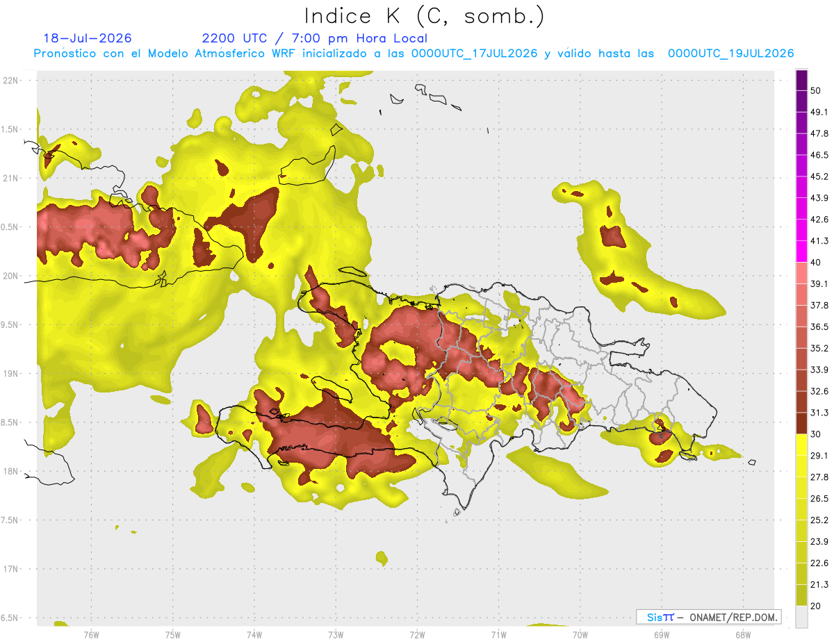Click the legend value "27.8"
This screenshot has width=834, height=644.
coord(819,477)
